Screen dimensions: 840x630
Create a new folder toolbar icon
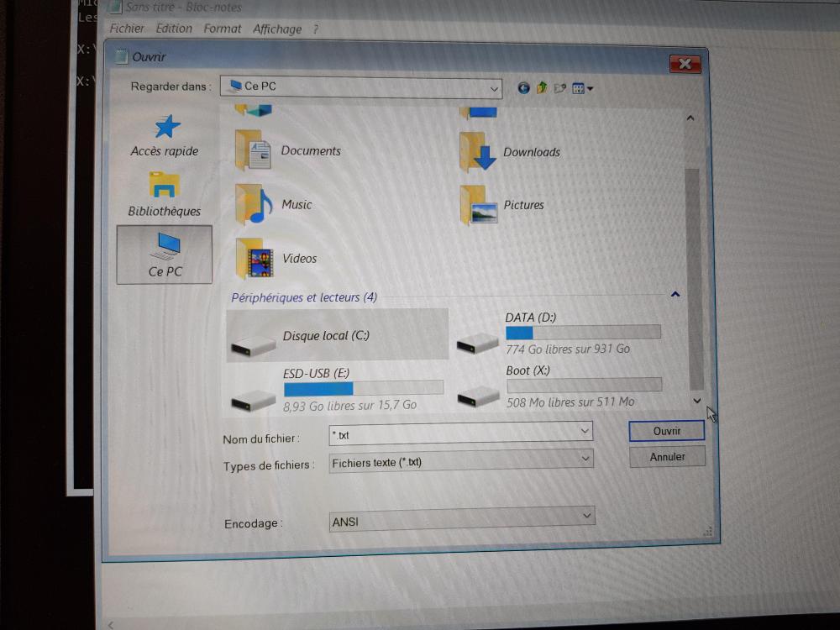559,88
